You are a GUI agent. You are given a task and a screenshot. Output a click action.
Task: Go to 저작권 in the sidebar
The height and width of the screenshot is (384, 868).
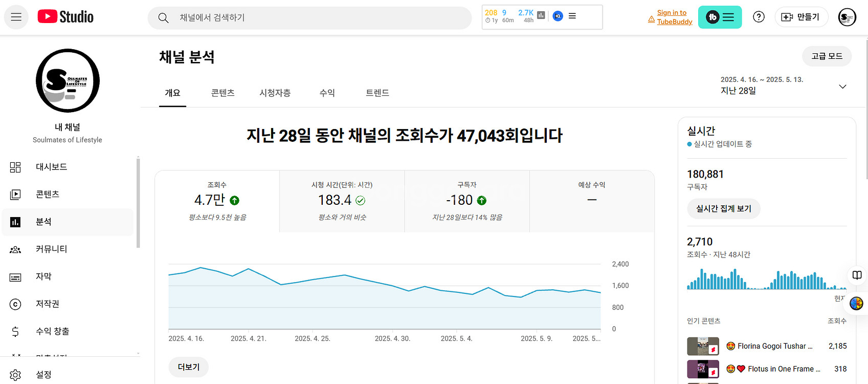(48, 304)
